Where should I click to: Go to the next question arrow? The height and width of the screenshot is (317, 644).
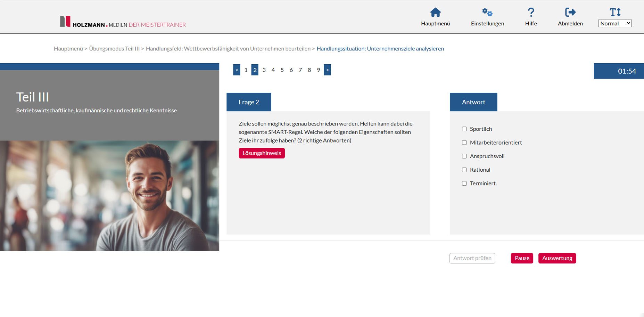327,70
